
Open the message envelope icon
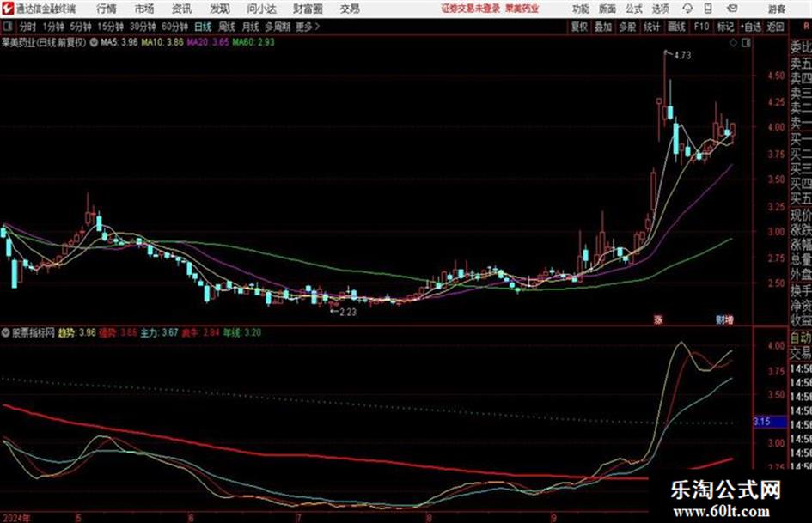point(732,9)
